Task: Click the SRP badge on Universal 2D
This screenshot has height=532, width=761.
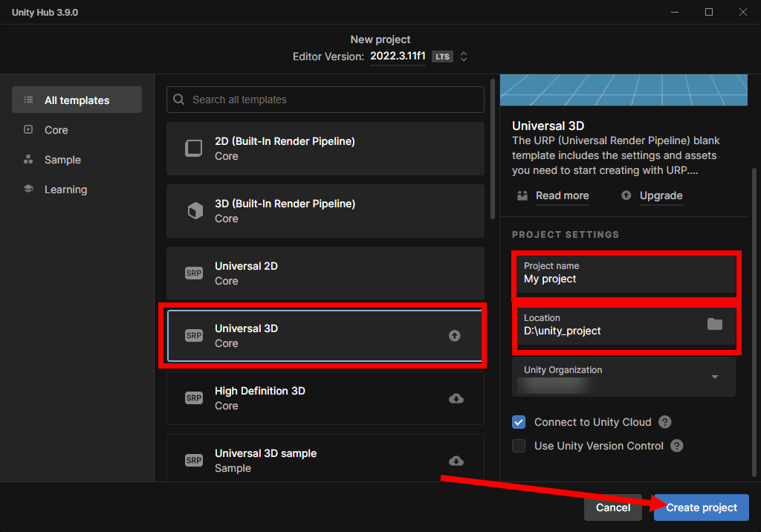Action: tap(194, 273)
